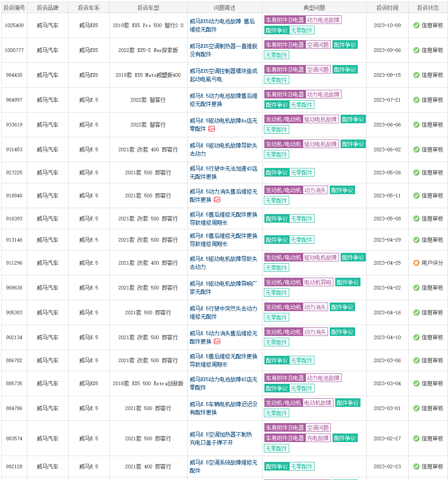
Task: Click the 动力电池故障 tag in row 1025409
Action: [x=323, y=20]
